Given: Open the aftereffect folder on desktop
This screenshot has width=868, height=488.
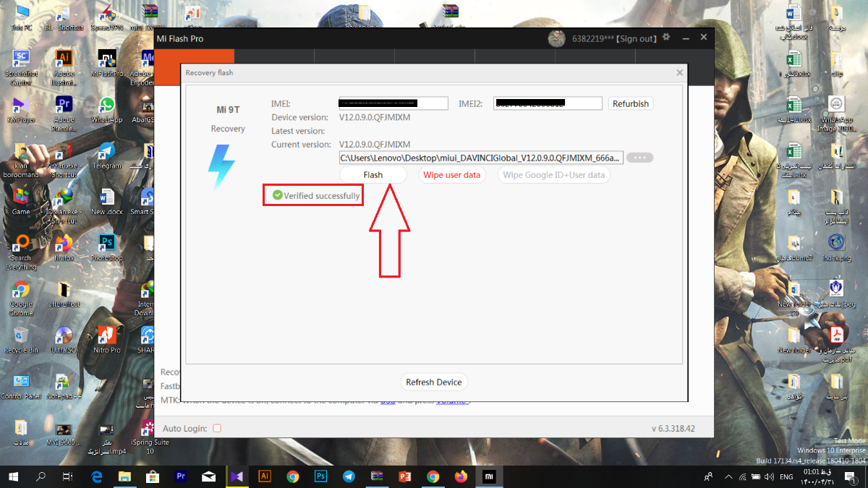Looking at the screenshot, I should (x=64, y=294).
